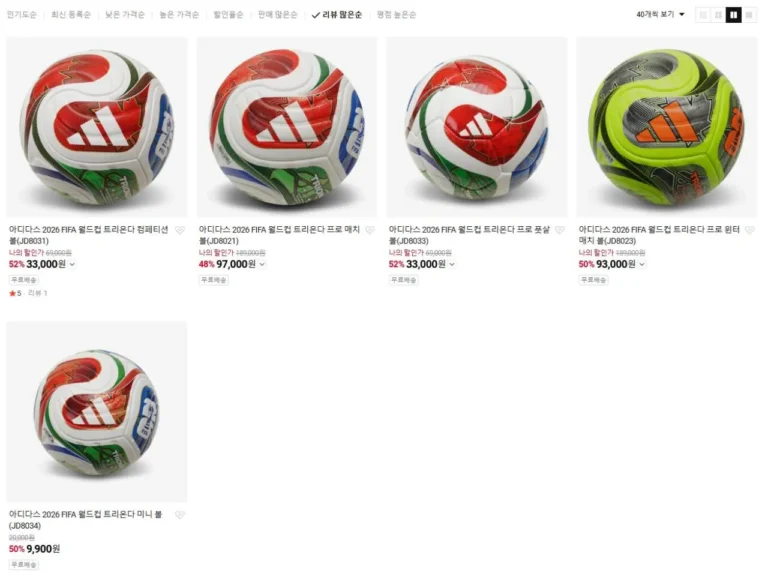Switch to the first grid view icon

tap(703, 15)
